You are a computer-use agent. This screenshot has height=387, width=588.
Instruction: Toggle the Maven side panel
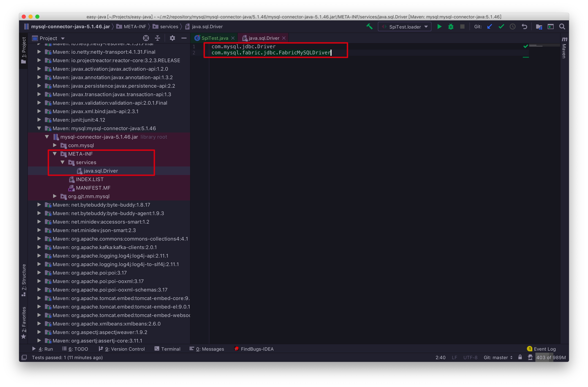pos(564,48)
